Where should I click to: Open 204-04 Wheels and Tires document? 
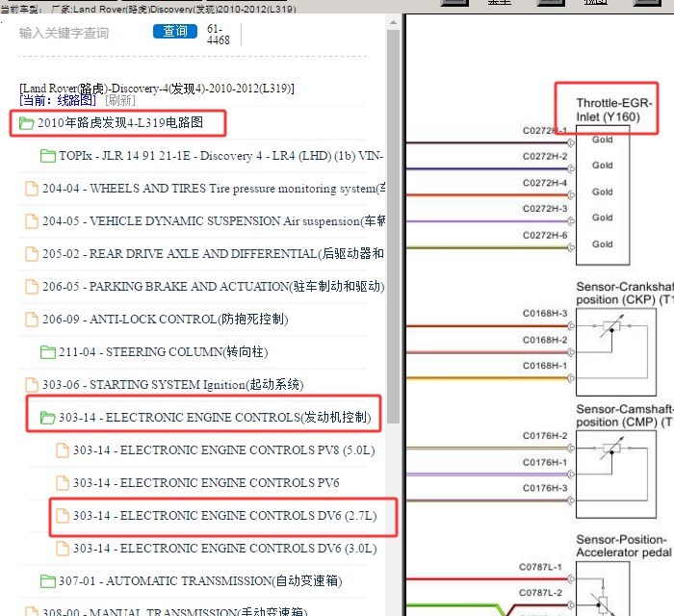214,188
